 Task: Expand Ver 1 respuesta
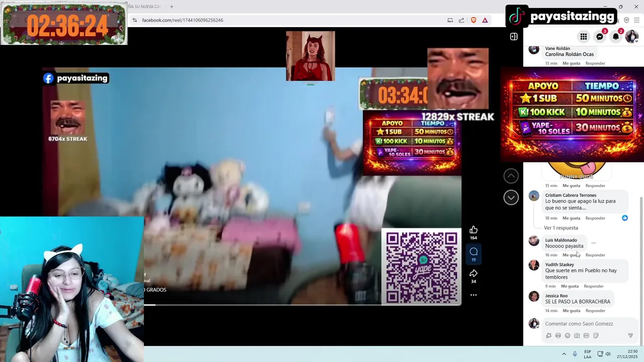click(560, 228)
